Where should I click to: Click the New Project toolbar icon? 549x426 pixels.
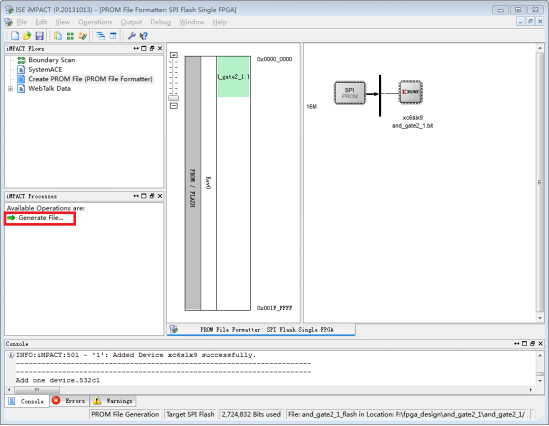15,36
